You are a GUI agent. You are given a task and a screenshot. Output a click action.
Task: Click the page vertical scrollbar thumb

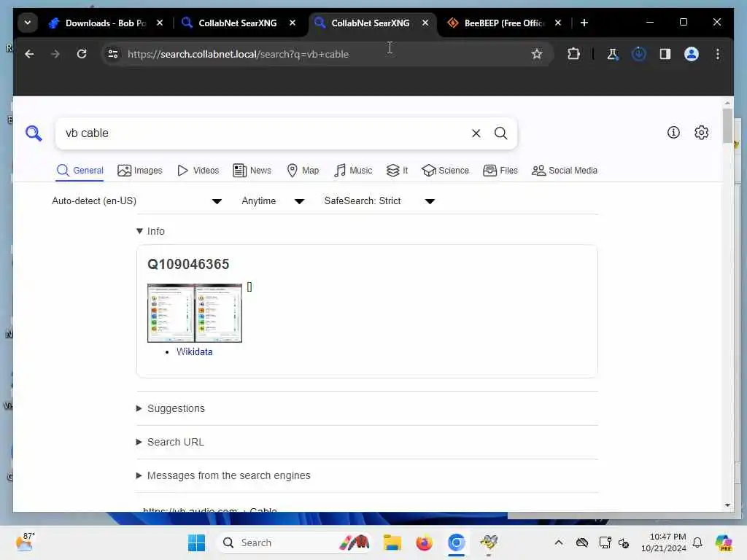pyautogui.click(x=727, y=125)
